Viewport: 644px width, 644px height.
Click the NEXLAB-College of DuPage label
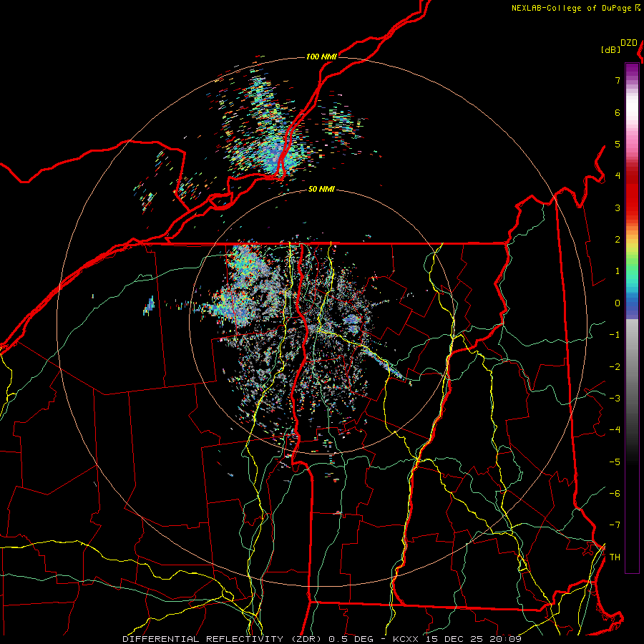pos(575,8)
